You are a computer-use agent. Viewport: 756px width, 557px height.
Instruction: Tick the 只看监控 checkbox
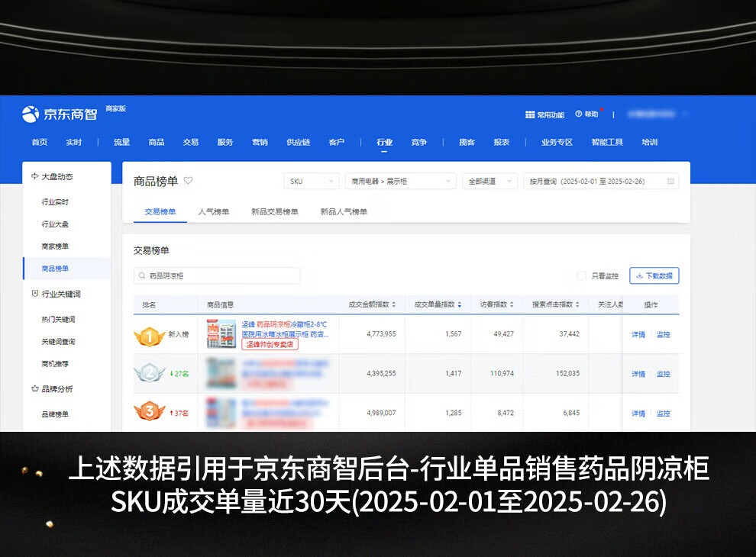581,275
